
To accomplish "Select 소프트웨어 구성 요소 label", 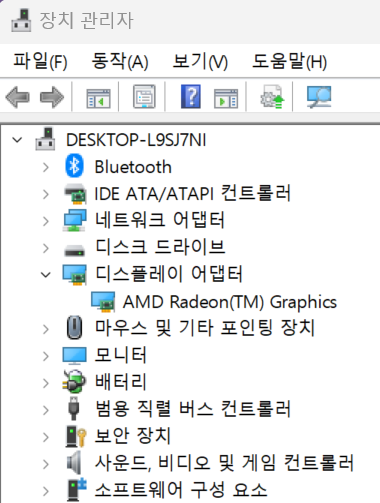I will (x=181, y=490).
